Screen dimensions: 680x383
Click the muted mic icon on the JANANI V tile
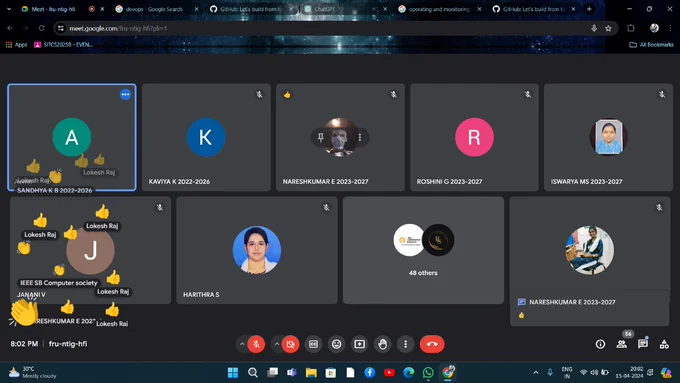160,208
